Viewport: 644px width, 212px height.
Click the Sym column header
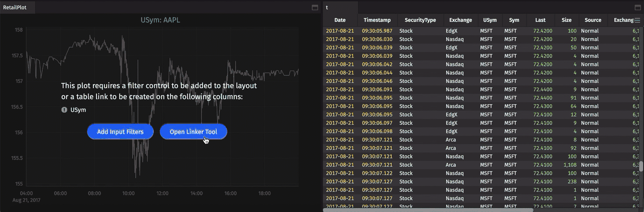[x=514, y=20]
